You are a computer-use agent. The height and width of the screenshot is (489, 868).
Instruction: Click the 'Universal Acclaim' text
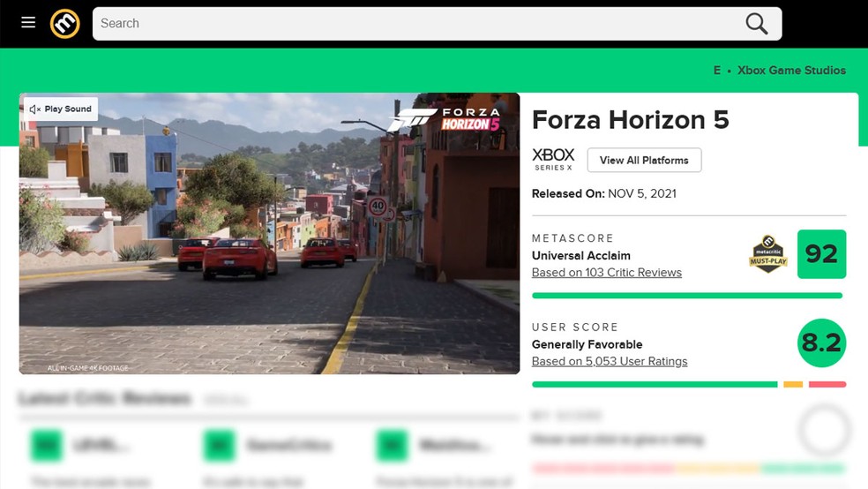point(580,255)
